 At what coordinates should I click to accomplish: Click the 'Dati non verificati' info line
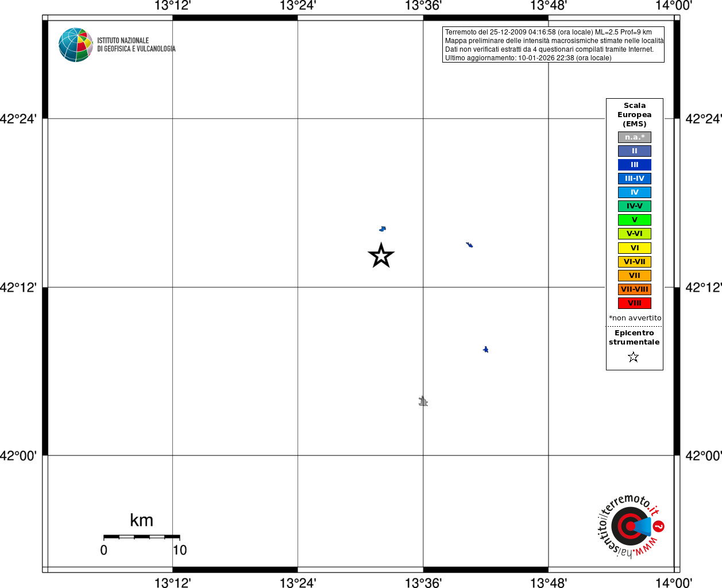[550, 49]
